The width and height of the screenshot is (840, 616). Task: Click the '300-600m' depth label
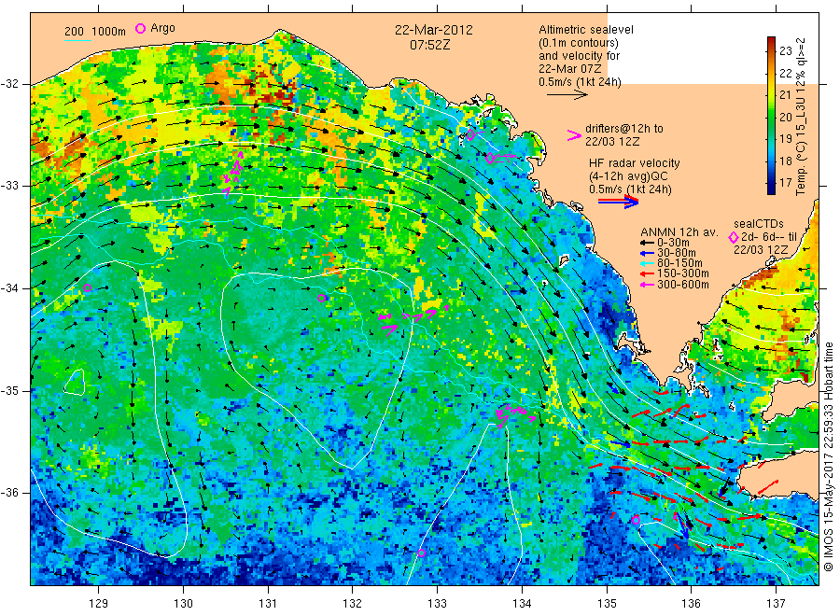point(683,285)
